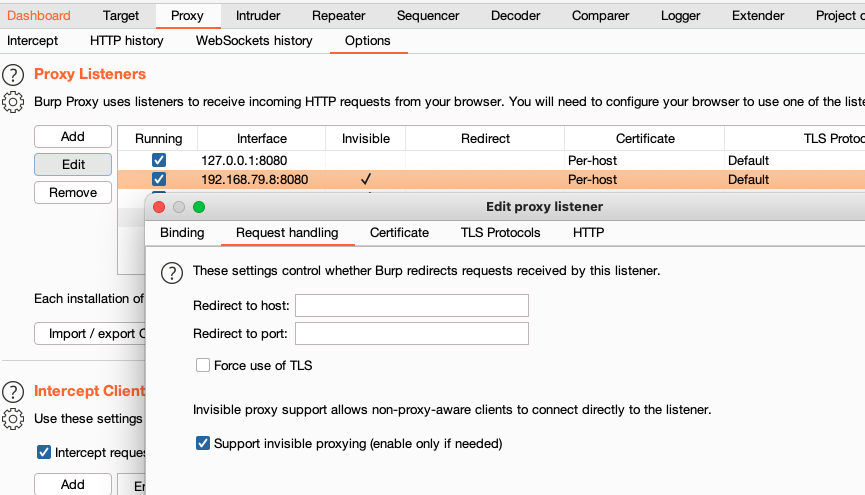Select the Request handling dialog tab
Screen dimensions: 865x495
(287, 233)
